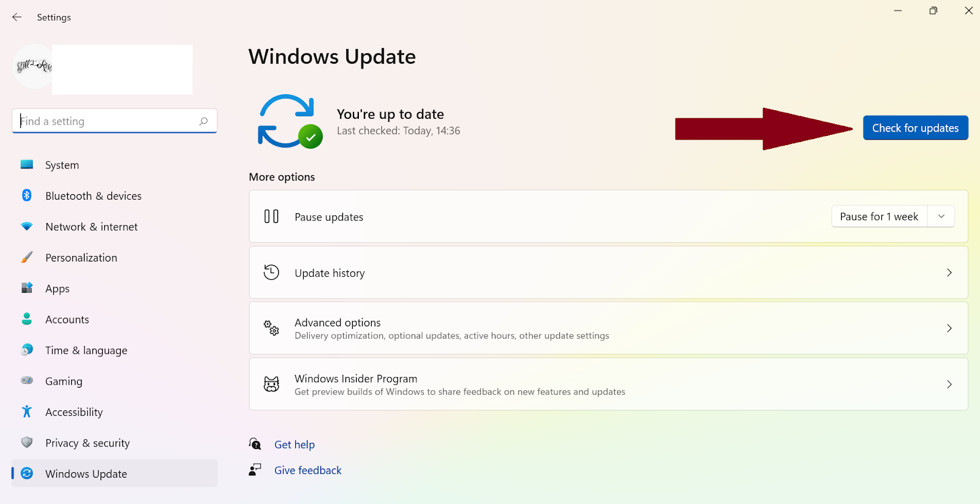Restore down the Settings window

tap(933, 10)
